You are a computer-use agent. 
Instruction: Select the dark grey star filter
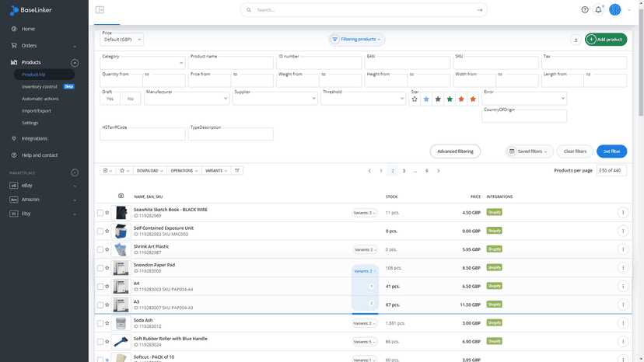(x=438, y=99)
